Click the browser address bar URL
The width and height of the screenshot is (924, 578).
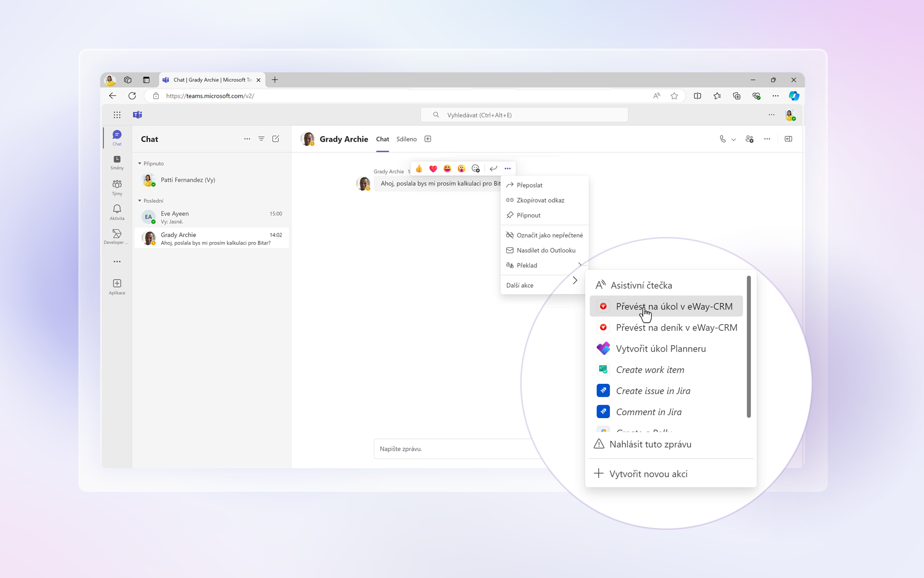pyautogui.click(x=210, y=96)
